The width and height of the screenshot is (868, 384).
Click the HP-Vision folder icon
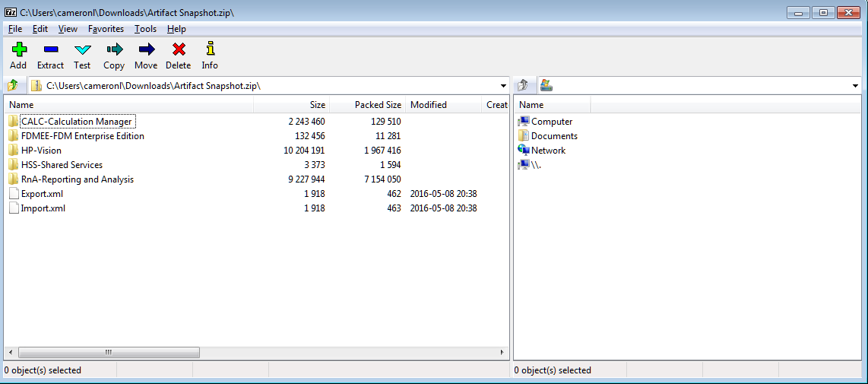pyautogui.click(x=13, y=150)
